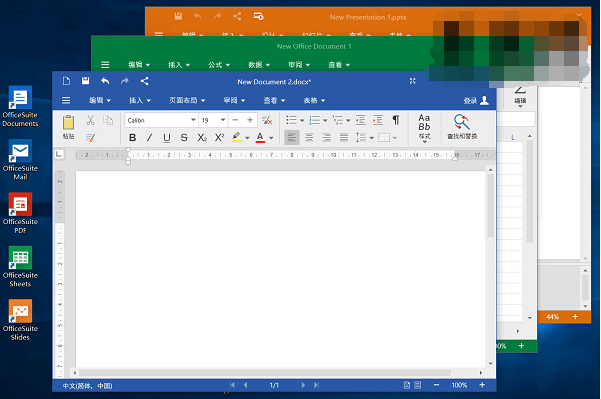Toggle subscript formatting
Image resolution: width=601 pixels, height=399 pixels.
202,137
